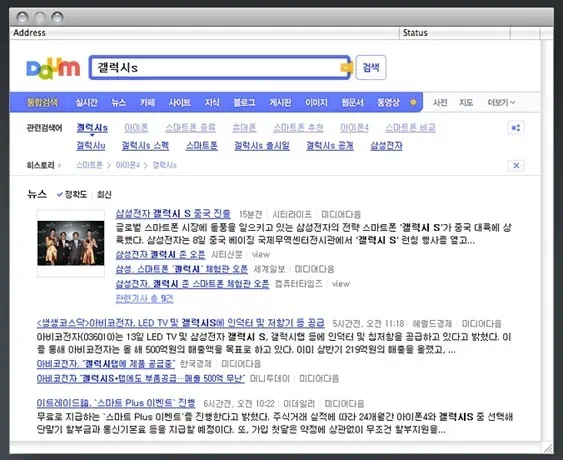This screenshot has height=460, width=563.
Task: Click the 시티라이프 source label
Action: click(x=292, y=214)
